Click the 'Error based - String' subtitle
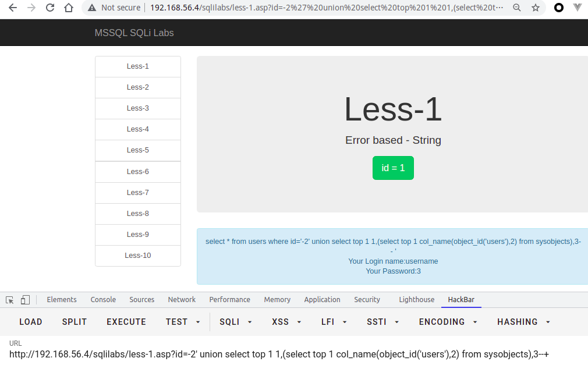588x365 pixels. click(x=393, y=140)
